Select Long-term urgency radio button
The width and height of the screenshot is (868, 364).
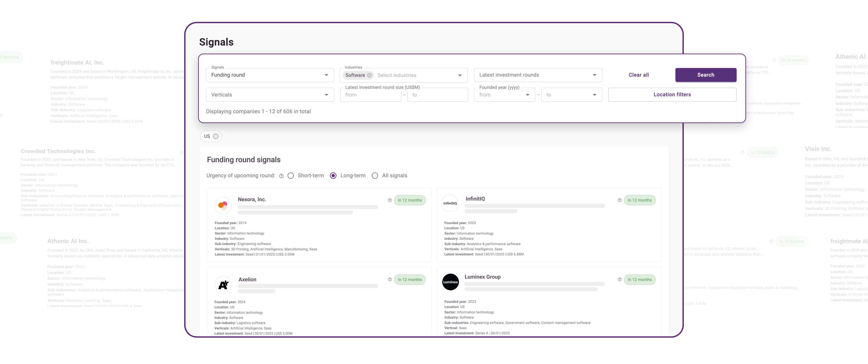click(x=333, y=176)
